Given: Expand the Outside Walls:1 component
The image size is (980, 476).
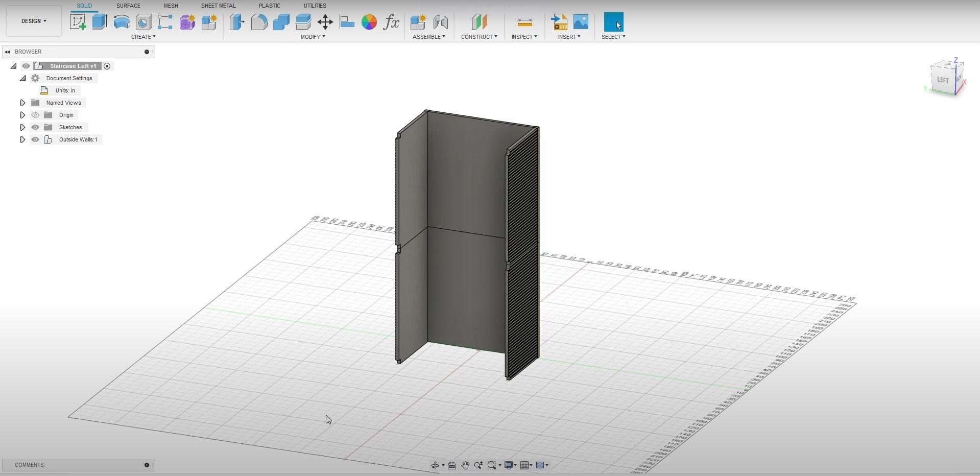Looking at the screenshot, I should 22,139.
